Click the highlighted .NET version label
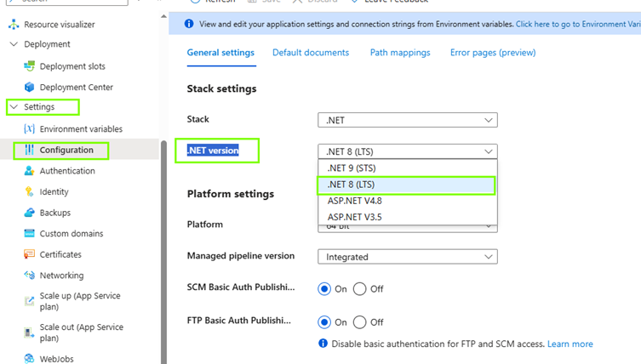The height and width of the screenshot is (364, 641). (x=213, y=151)
